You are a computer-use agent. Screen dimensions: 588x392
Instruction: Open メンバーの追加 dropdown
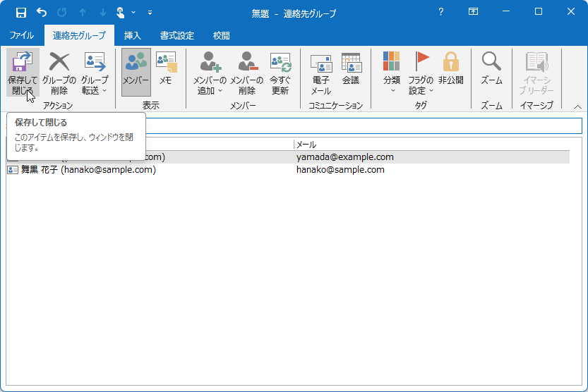(x=210, y=73)
